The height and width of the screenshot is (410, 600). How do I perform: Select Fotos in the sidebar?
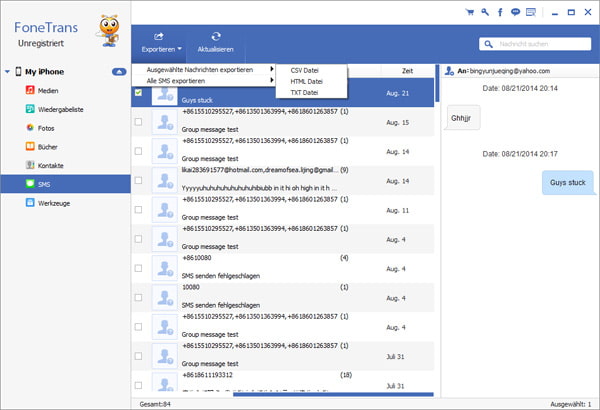[x=45, y=128]
